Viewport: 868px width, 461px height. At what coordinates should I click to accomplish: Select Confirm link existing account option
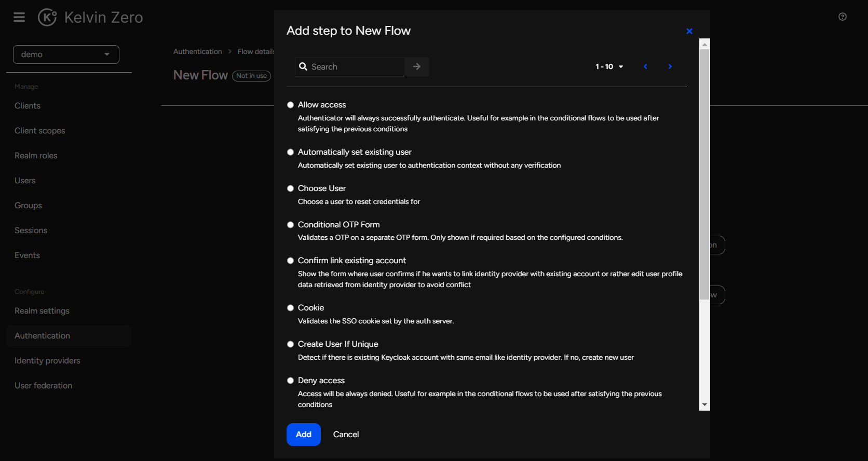pyautogui.click(x=291, y=261)
